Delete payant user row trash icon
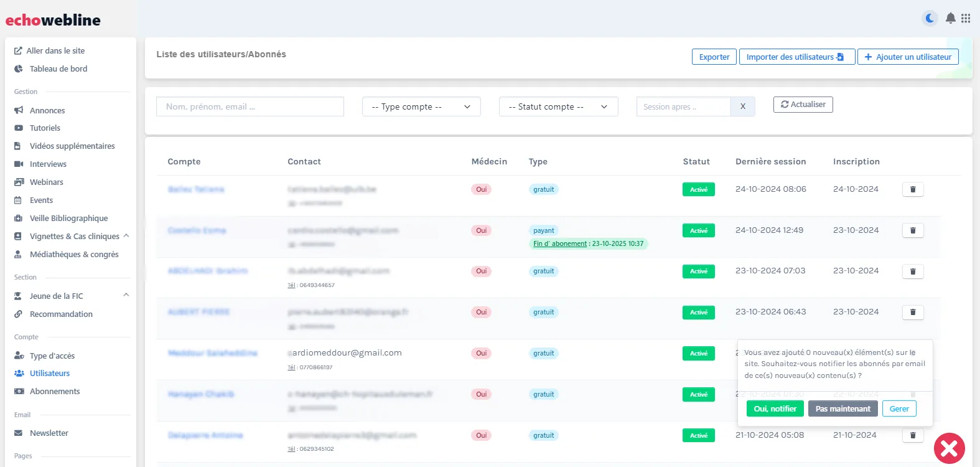Viewport: 980px width, 467px height. pos(913,230)
